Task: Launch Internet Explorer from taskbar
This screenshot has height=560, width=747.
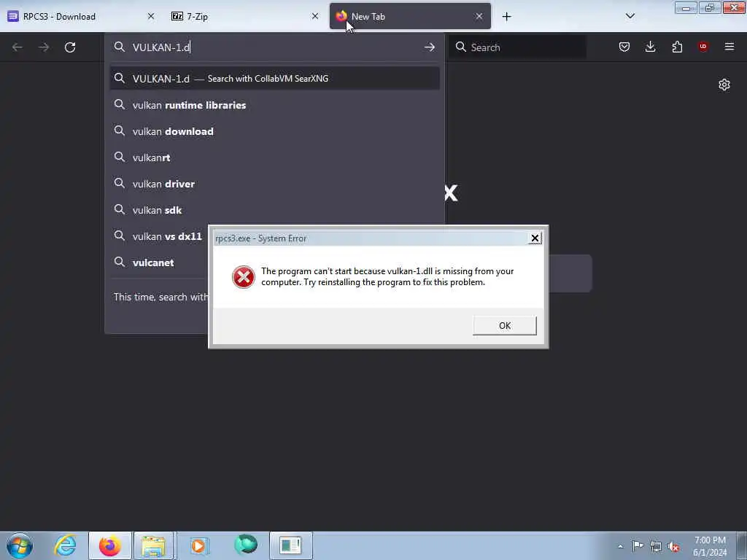Action: click(x=65, y=545)
